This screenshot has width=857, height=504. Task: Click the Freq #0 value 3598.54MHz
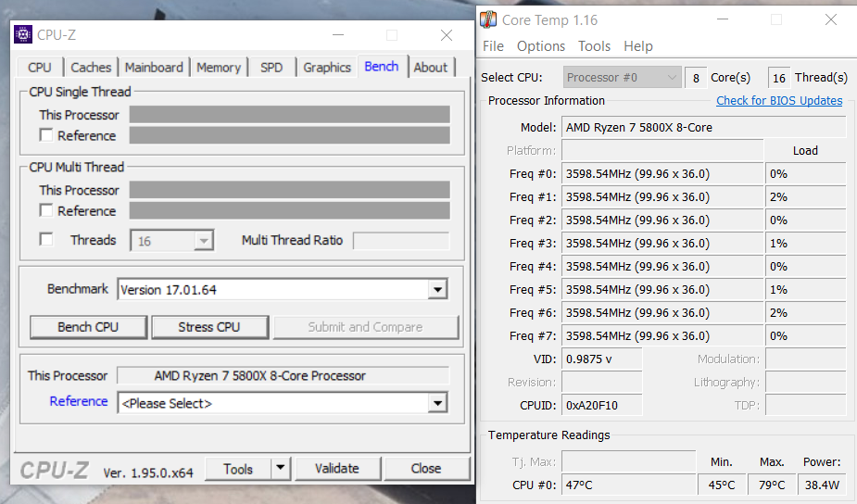point(662,174)
